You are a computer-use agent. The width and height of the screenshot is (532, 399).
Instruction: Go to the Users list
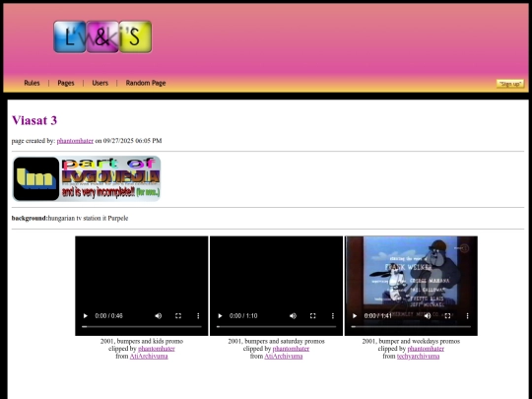click(100, 83)
